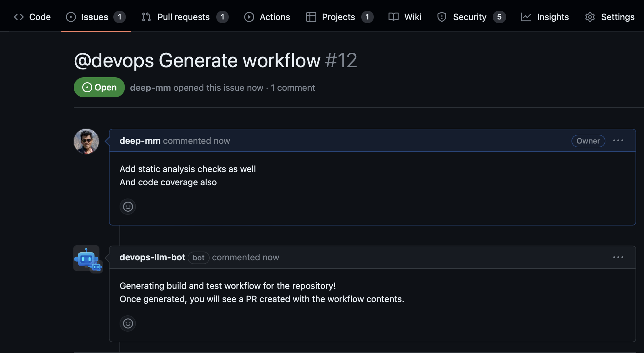The width and height of the screenshot is (644, 353).
Task: Open options menu on deep-mm's comment
Action: tap(618, 141)
